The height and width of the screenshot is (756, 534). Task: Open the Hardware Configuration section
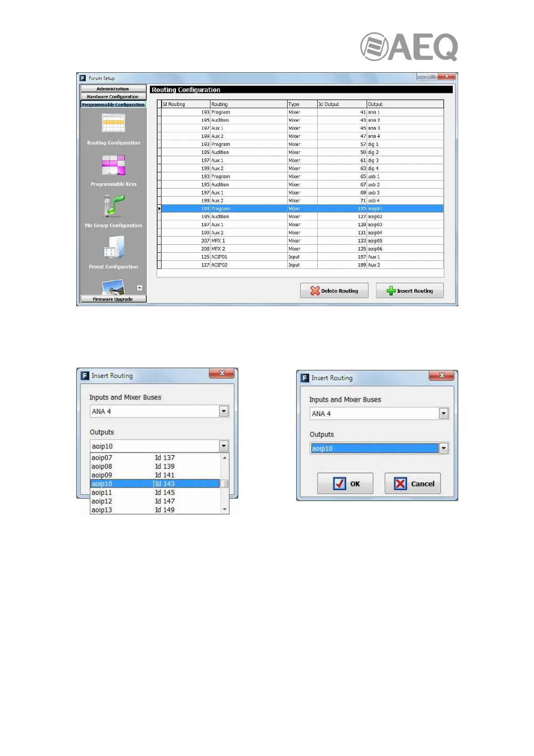click(113, 97)
